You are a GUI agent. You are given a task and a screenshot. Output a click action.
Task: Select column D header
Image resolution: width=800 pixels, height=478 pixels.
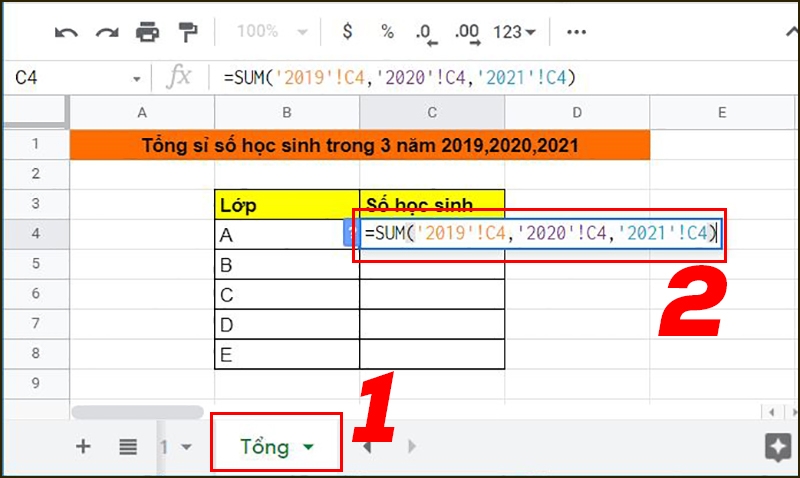click(577, 112)
